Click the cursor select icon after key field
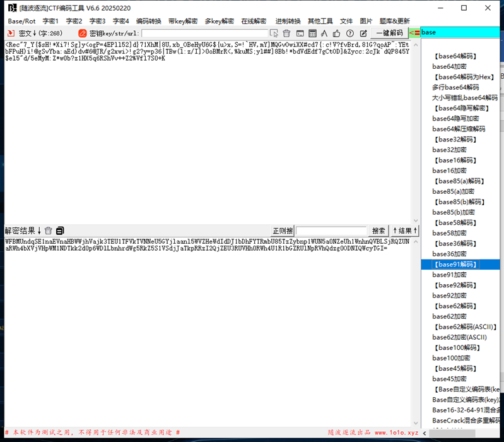 [x=274, y=33]
